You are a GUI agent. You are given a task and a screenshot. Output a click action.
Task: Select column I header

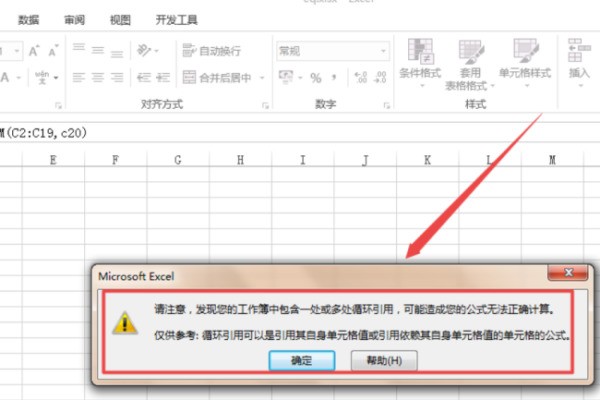303,160
